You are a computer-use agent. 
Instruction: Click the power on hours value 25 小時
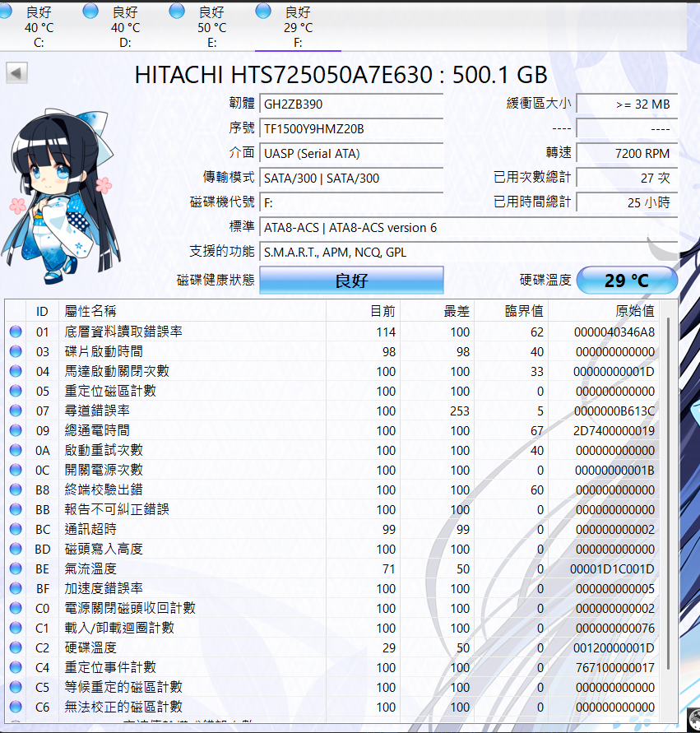pos(627,203)
